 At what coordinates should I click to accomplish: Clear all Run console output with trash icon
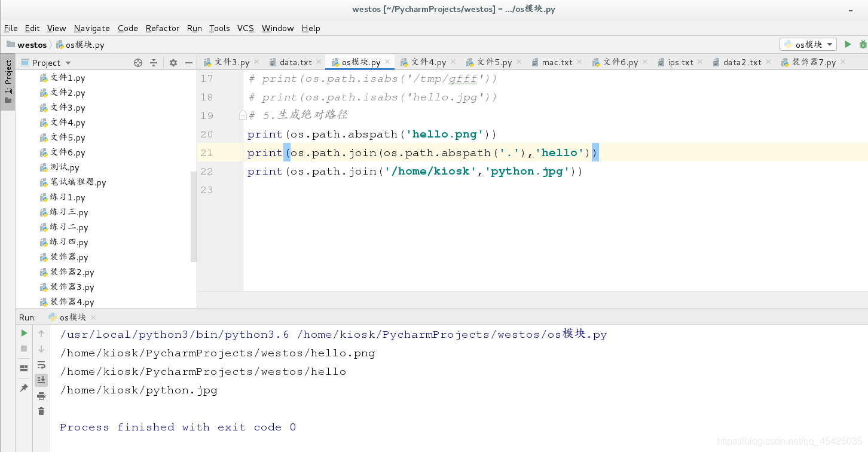(x=41, y=411)
